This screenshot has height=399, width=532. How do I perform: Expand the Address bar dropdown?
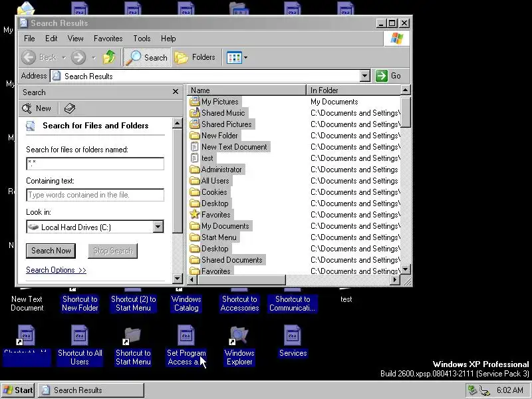pyautogui.click(x=364, y=76)
